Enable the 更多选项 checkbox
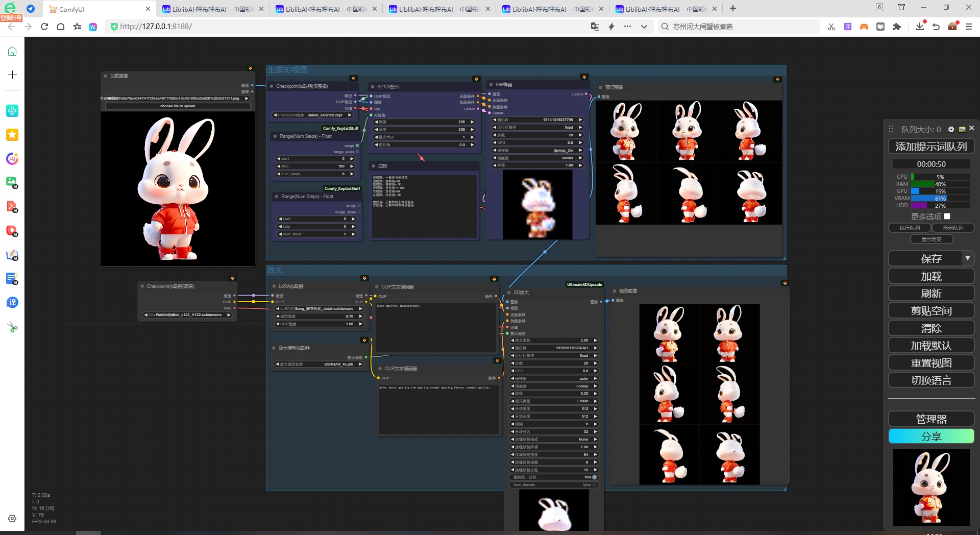 [x=947, y=216]
